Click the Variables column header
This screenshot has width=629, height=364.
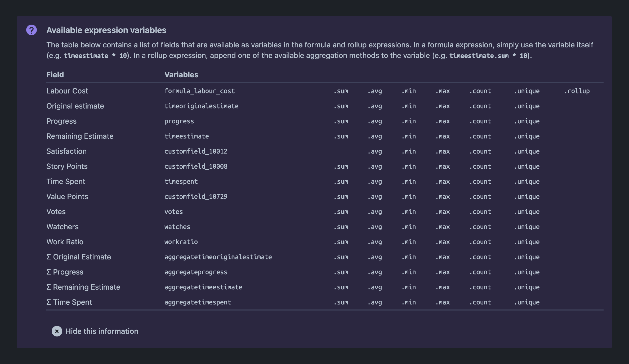(181, 75)
